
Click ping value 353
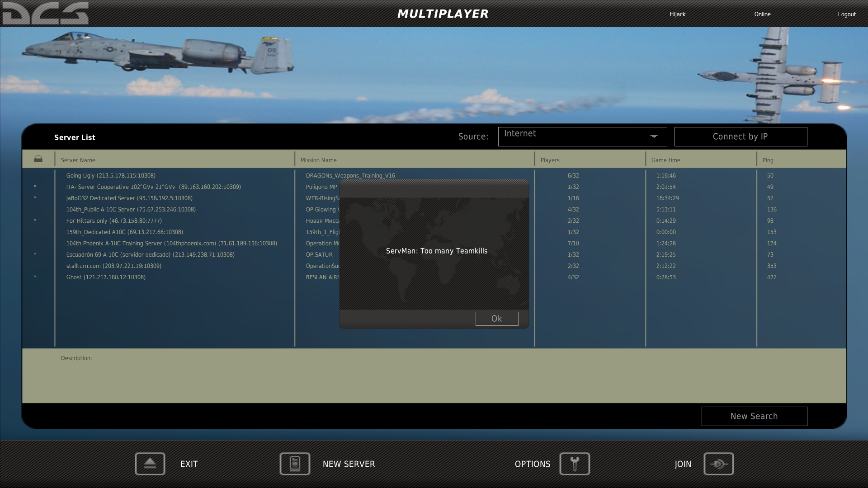772,266
